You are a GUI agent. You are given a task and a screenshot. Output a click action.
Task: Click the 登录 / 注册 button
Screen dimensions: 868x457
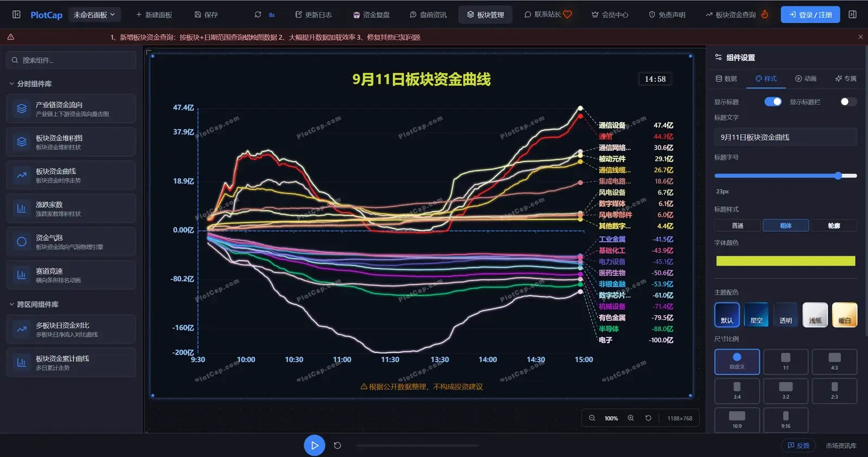pyautogui.click(x=810, y=15)
